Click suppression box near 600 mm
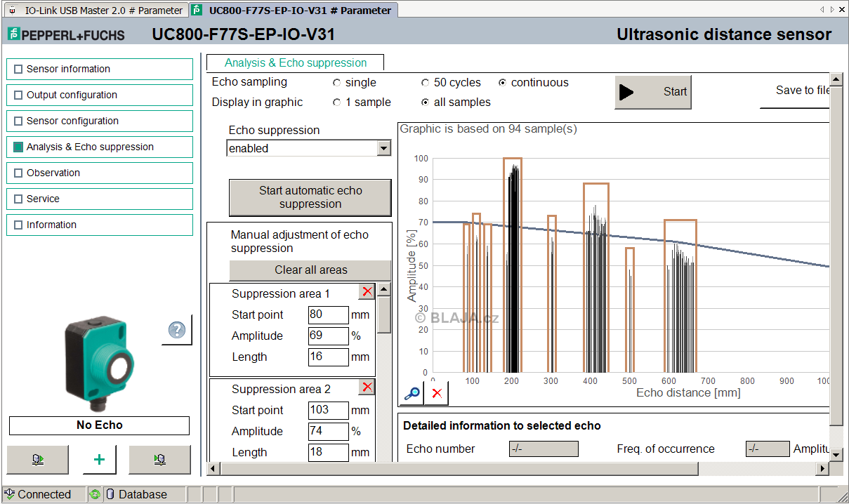Viewport: 849px width, 504px height. (x=680, y=296)
